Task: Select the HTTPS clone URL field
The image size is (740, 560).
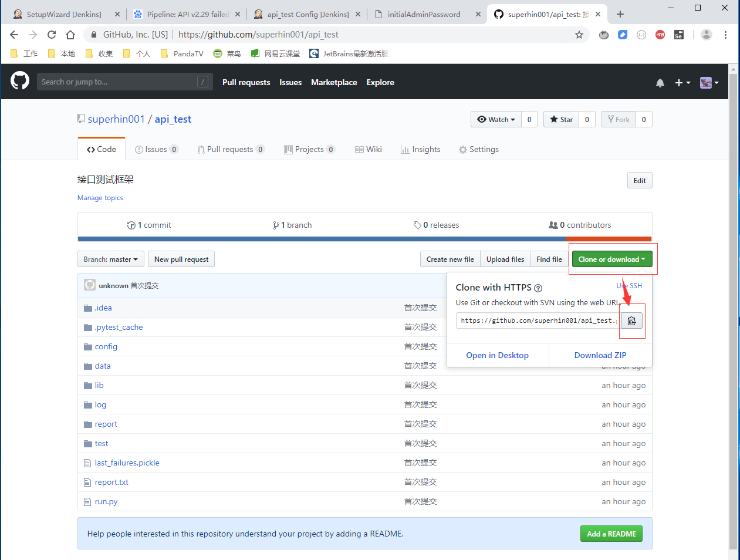Action: coord(538,321)
